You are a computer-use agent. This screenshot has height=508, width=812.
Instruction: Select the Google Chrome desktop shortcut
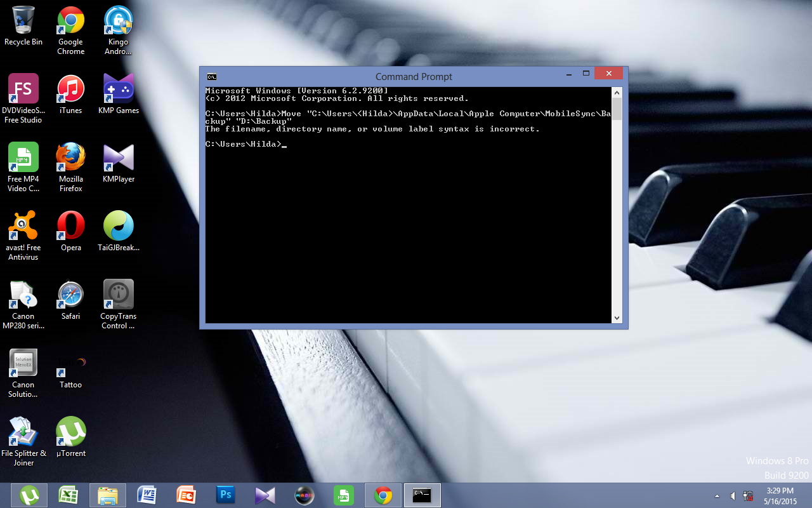coord(71,30)
